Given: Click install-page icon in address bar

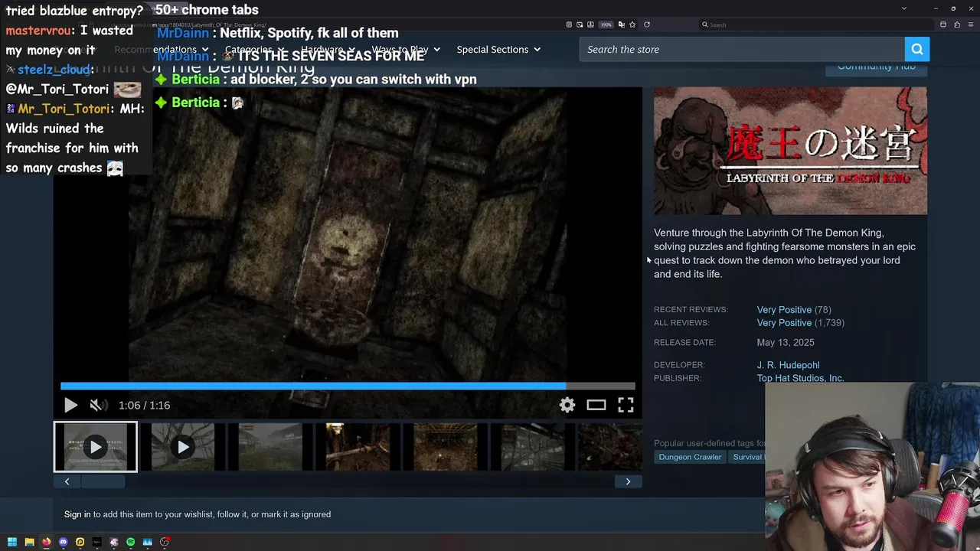Looking at the screenshot, I should [590, 24].
